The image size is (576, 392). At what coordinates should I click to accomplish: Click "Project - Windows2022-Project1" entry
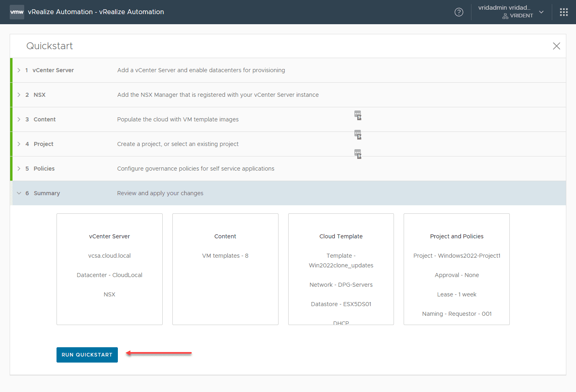click(457, 256)
